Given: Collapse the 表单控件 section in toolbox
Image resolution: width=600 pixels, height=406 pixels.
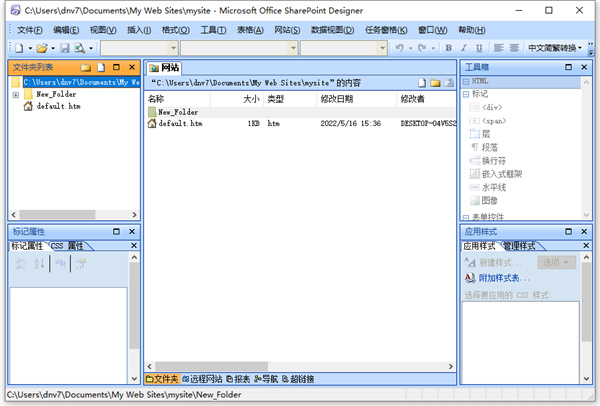Looking at the screenshot, I should coord(466,217).
